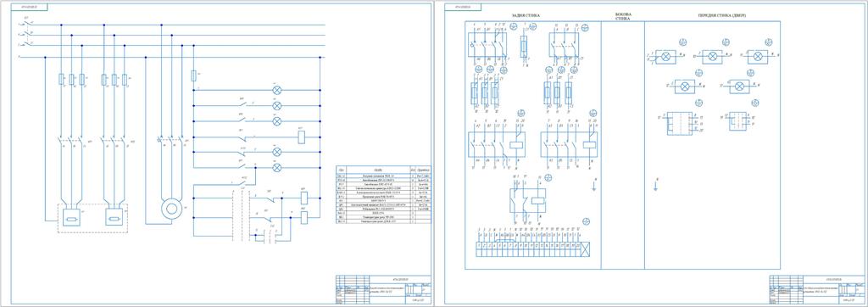
Task: Select the top-right lamp on the front door panel
Action: click(759, 56)
